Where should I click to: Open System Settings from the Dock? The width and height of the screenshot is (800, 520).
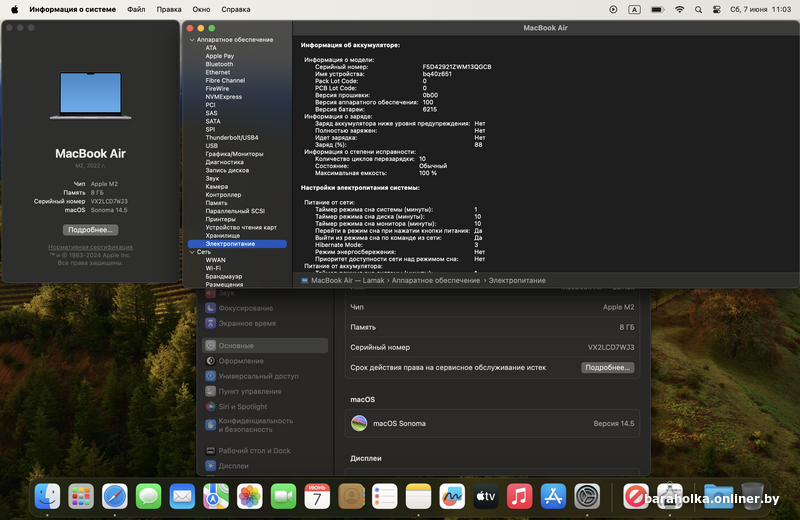(x=587, y=496)
